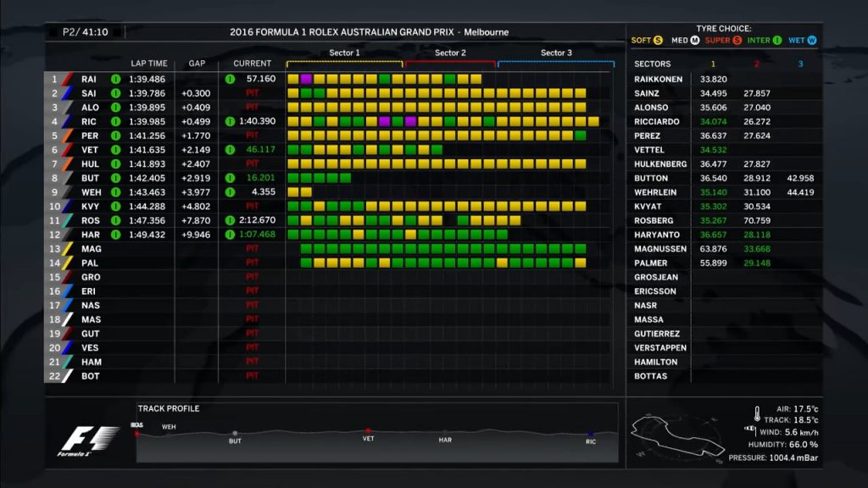The width and height of the screenshot is (868, 488).
Task: Click Rosberg's sector 2 time 70.759
Action: (x=757, y=220)
